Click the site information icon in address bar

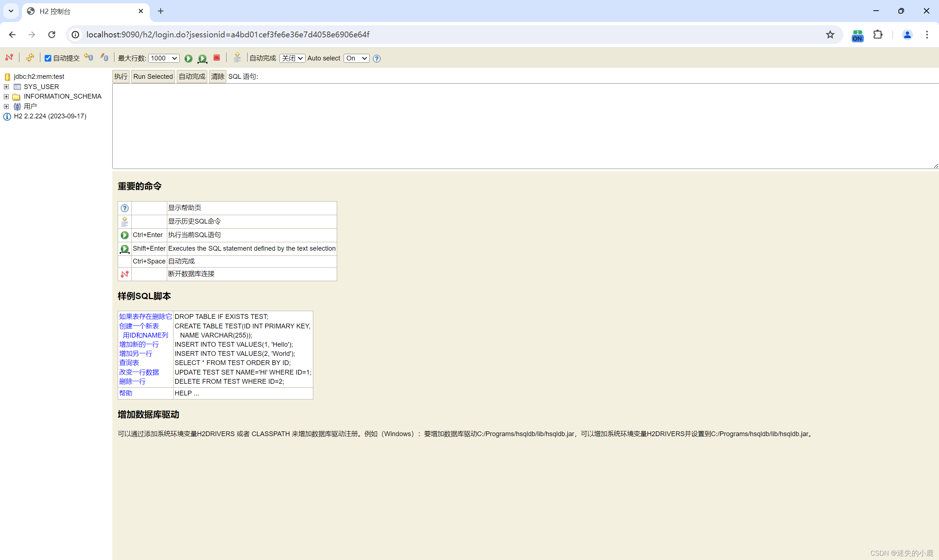pos(76,35)
